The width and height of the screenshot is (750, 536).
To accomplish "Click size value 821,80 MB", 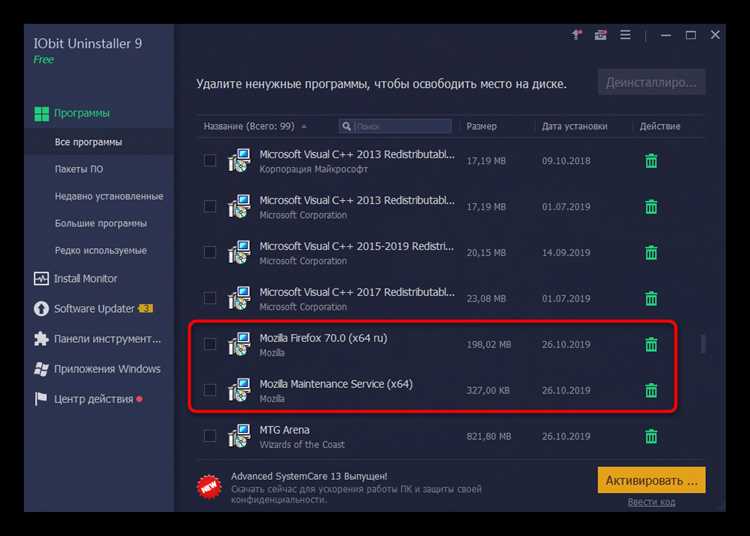I will coord(489,437).
